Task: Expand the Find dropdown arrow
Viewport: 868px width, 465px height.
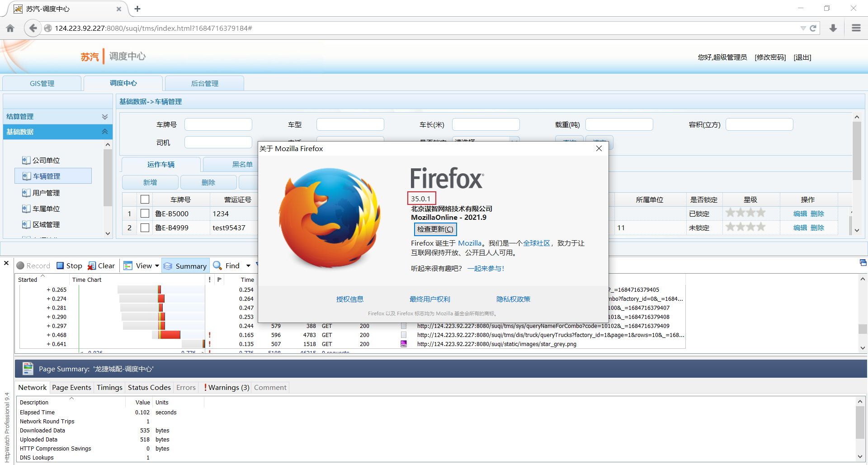Action: tap(248, 266)
